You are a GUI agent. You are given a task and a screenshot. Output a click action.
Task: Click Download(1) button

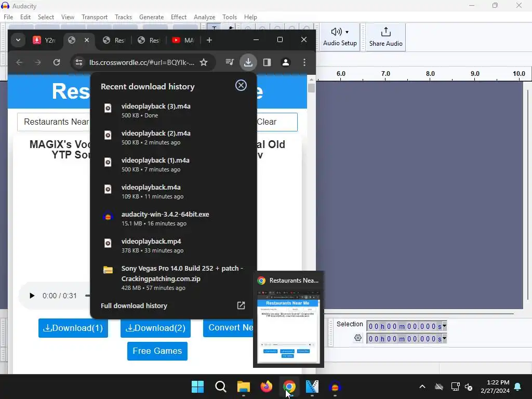73,328
